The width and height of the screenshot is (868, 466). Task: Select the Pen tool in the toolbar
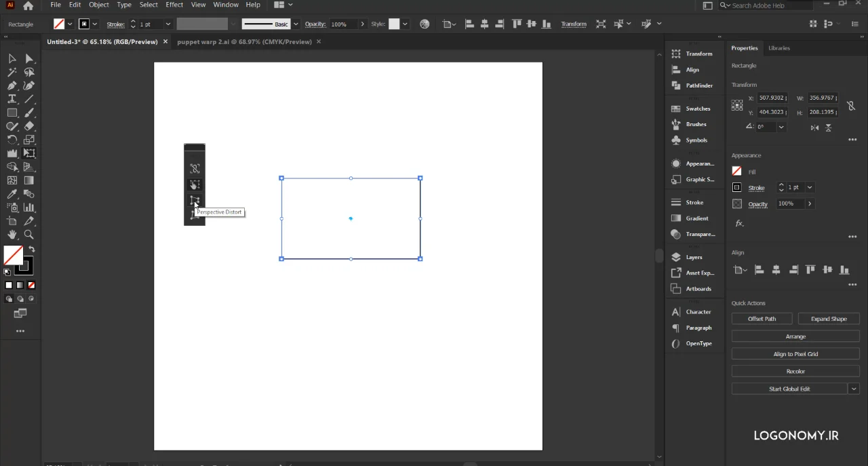[x=12, y=85]
